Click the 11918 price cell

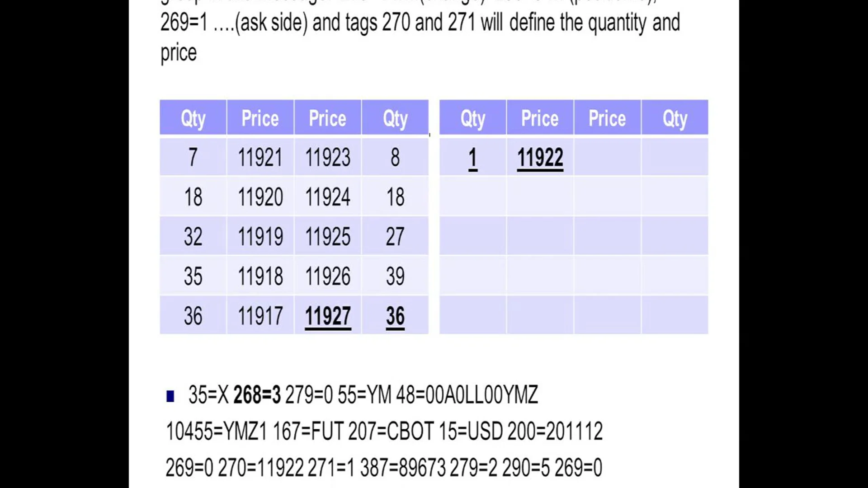(x=260, y=276)
